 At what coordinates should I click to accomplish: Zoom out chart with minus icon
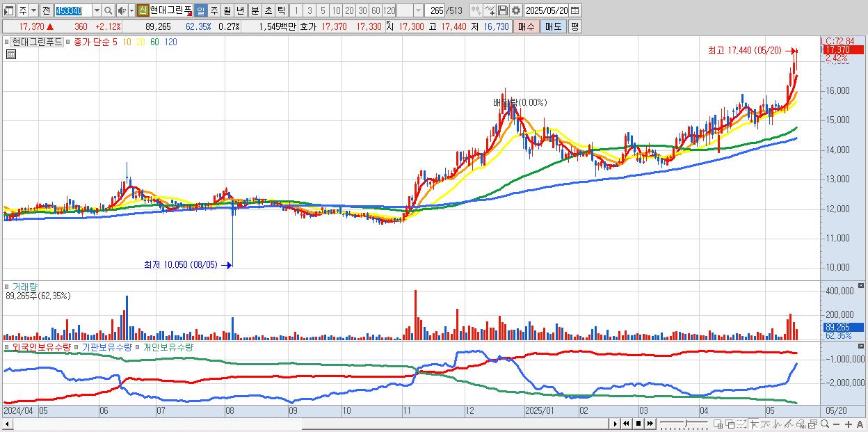tap(836, 424)
